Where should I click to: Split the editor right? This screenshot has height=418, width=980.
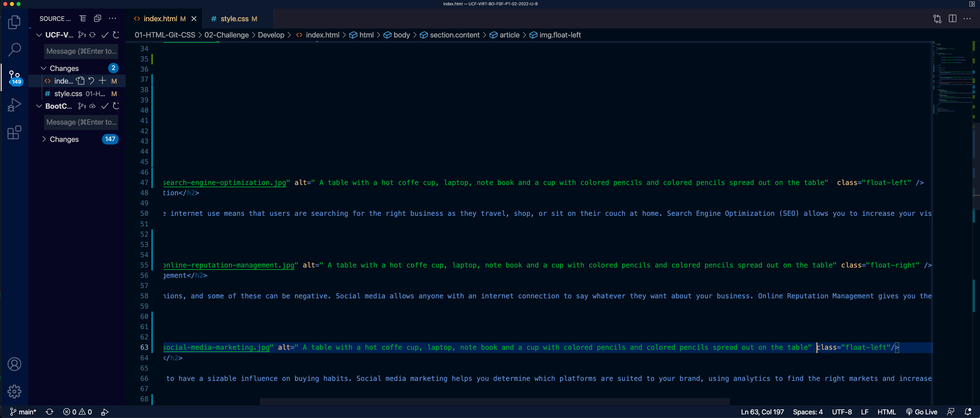pos(952,19)
